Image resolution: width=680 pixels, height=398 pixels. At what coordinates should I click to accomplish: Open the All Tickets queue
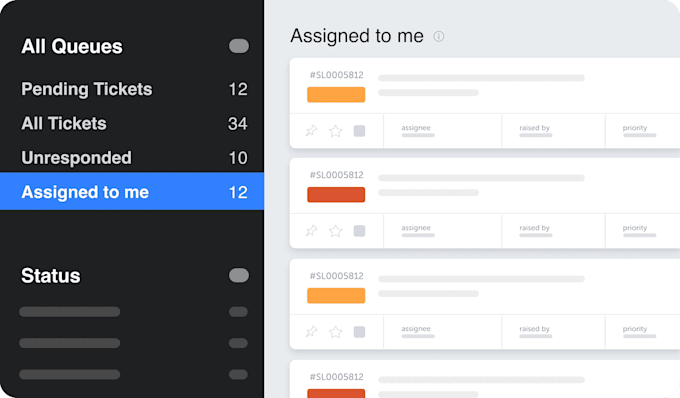pos(132,124)
